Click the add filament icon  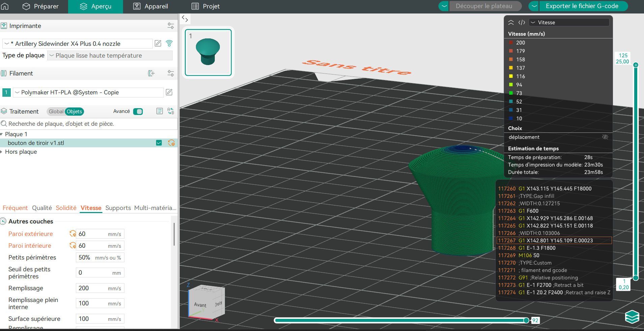pyautogui.click(x=151, y=73)
